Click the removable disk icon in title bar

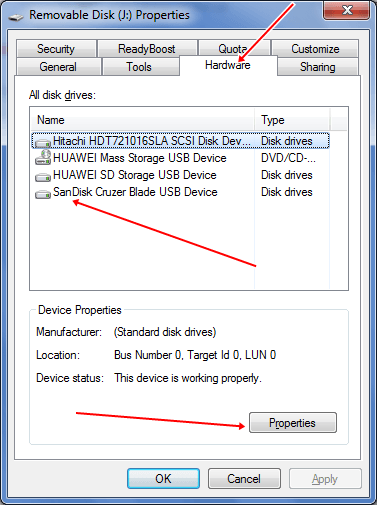pos(15,16)
